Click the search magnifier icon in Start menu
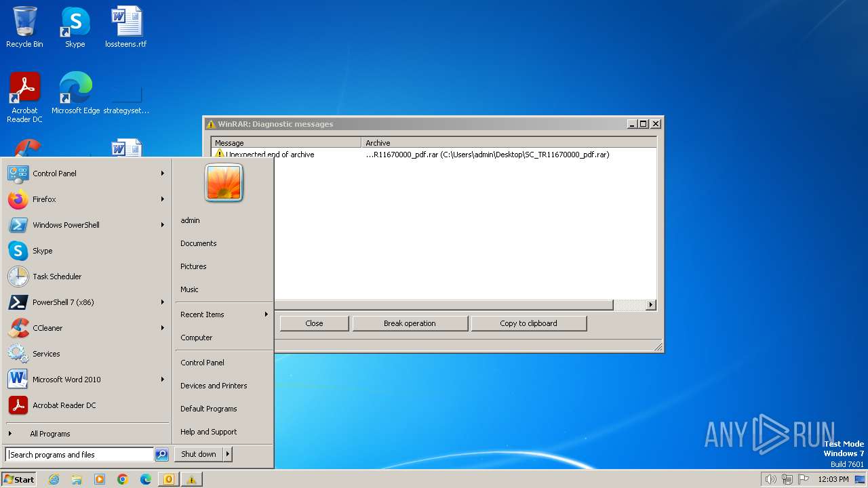Viewport: 868px width, 488px height. pyautogui.click(x=161, y=455)
